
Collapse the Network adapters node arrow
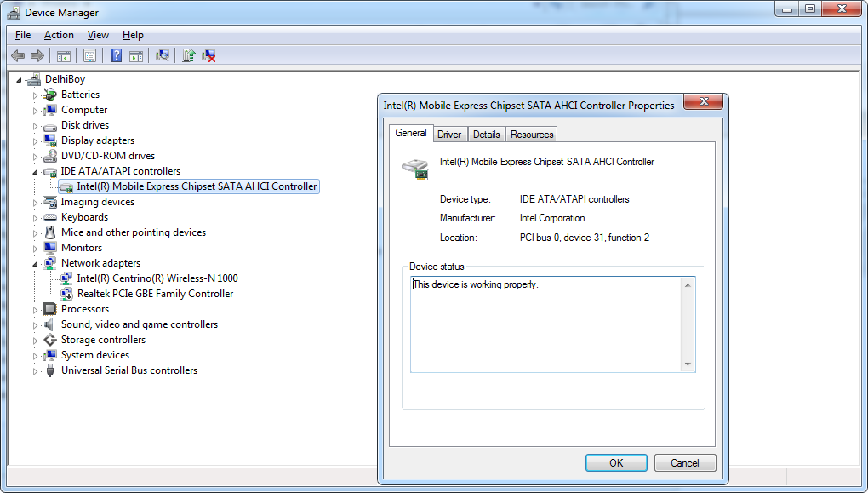[x=36, y=264]
